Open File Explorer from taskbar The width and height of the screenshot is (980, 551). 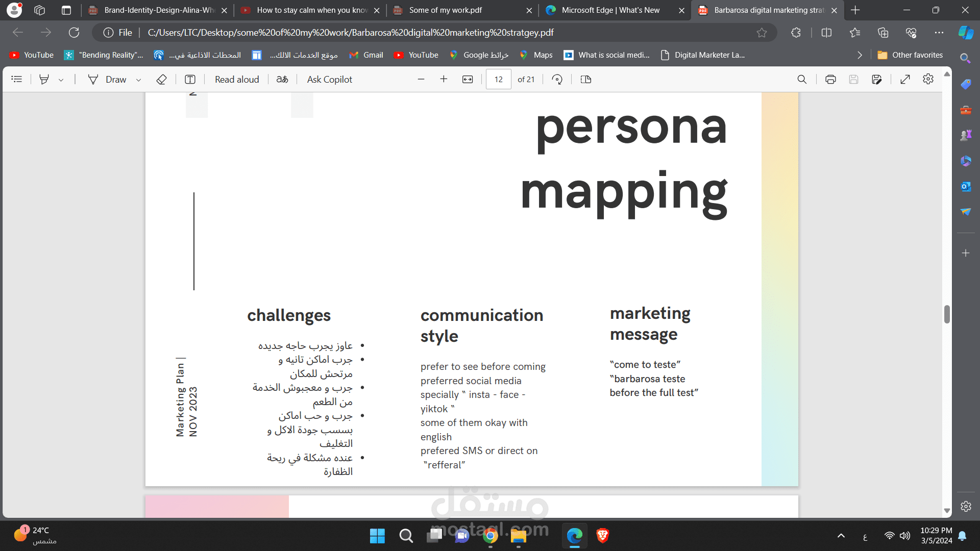click(518, 536)
